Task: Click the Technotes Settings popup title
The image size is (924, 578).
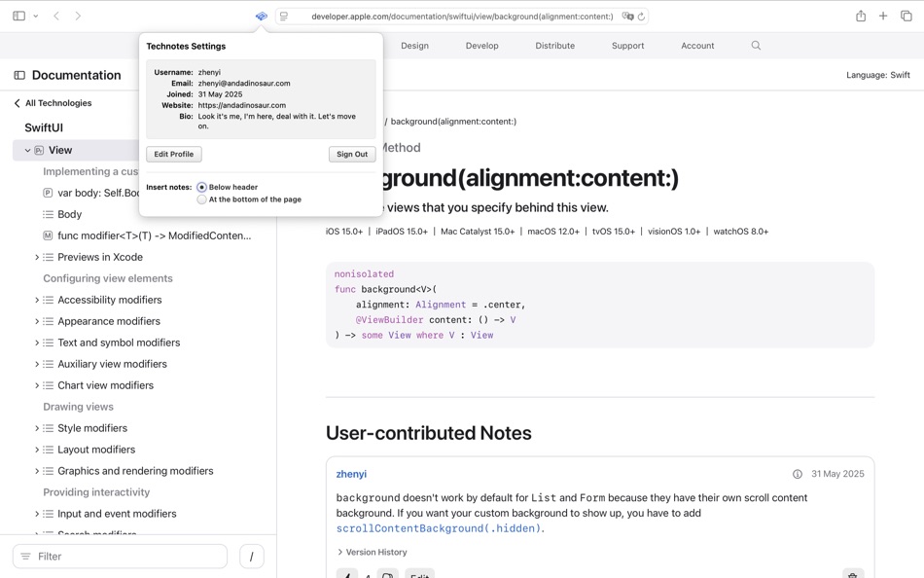Action: (186, 46)
